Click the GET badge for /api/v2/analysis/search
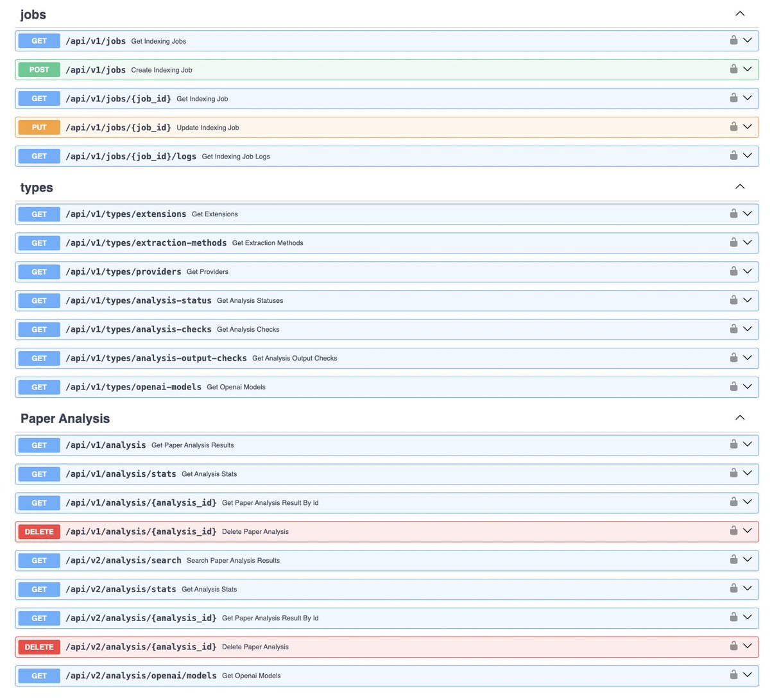Image resolution: width=770 pixels, height=700 pixels. coord(39,561)
